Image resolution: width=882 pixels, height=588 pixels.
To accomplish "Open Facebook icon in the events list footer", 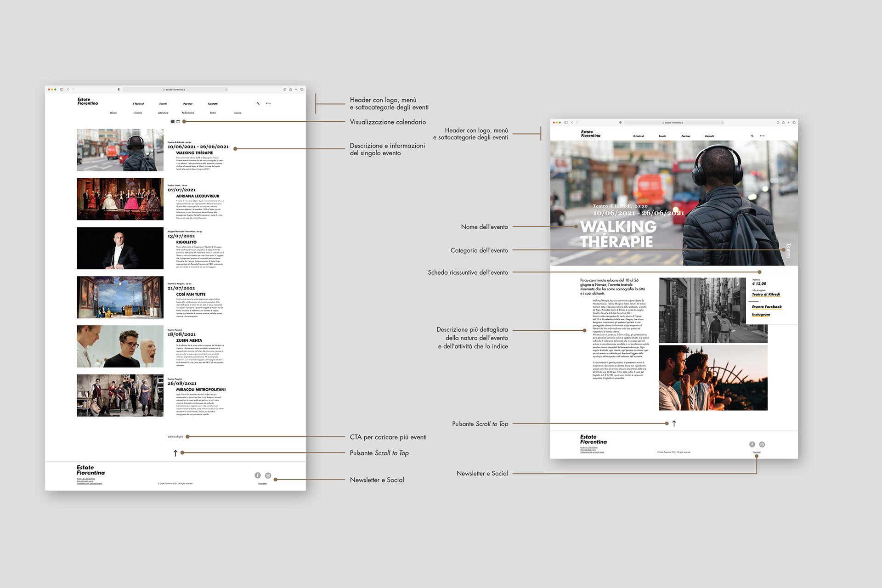I will pos(258,475).
